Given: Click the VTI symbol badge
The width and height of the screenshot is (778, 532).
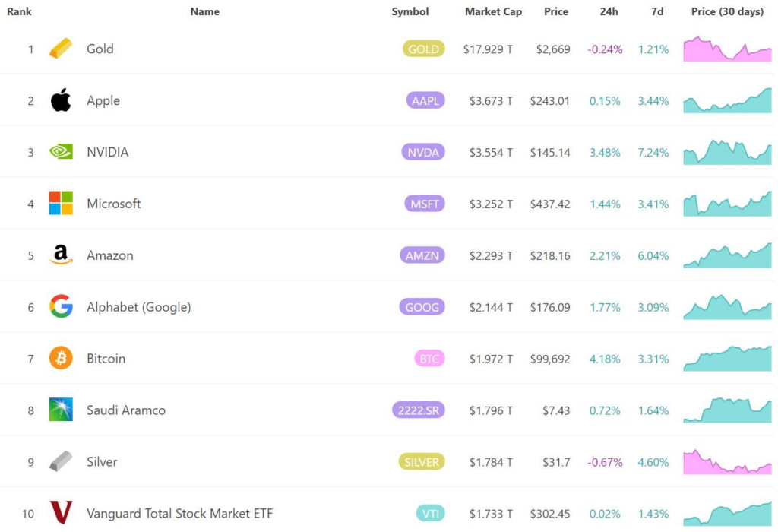Looking at the screenshot, I should pos(431,513).
